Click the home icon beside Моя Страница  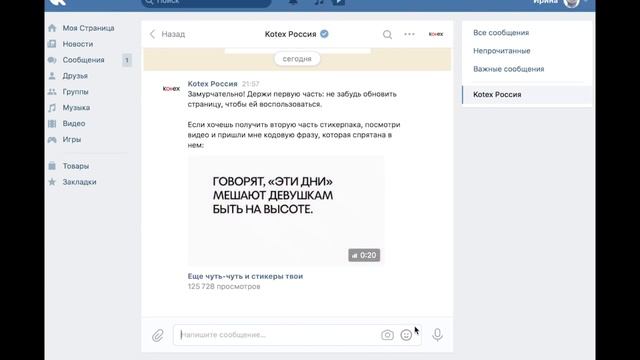(x=52, y=28)
